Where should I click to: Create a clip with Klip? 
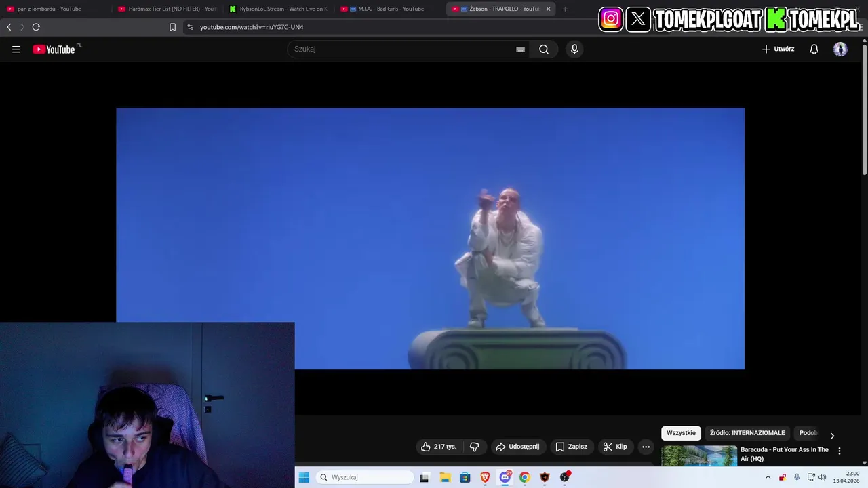[x=615, y=447]
